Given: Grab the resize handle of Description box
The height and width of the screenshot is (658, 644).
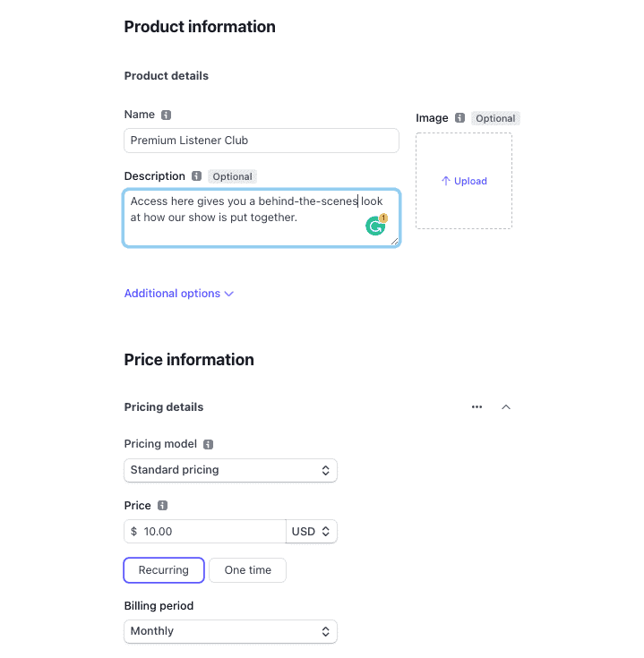Looking at the screenshot, I should pyautogui.click(x=395, y=241).
